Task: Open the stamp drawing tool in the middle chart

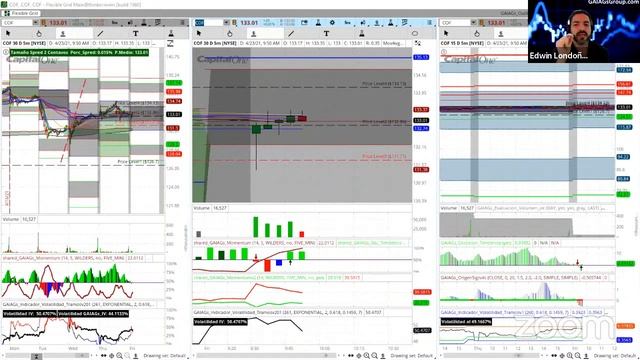Action: (362, 33)
